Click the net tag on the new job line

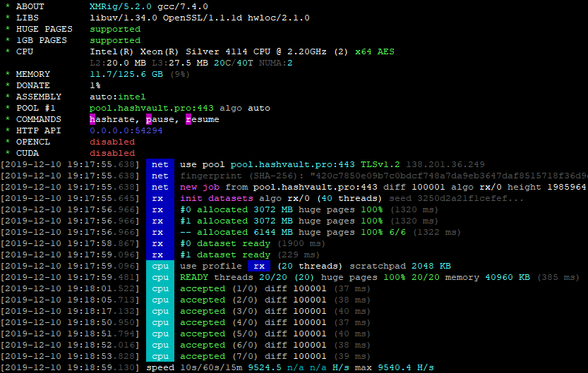[160, 187]
